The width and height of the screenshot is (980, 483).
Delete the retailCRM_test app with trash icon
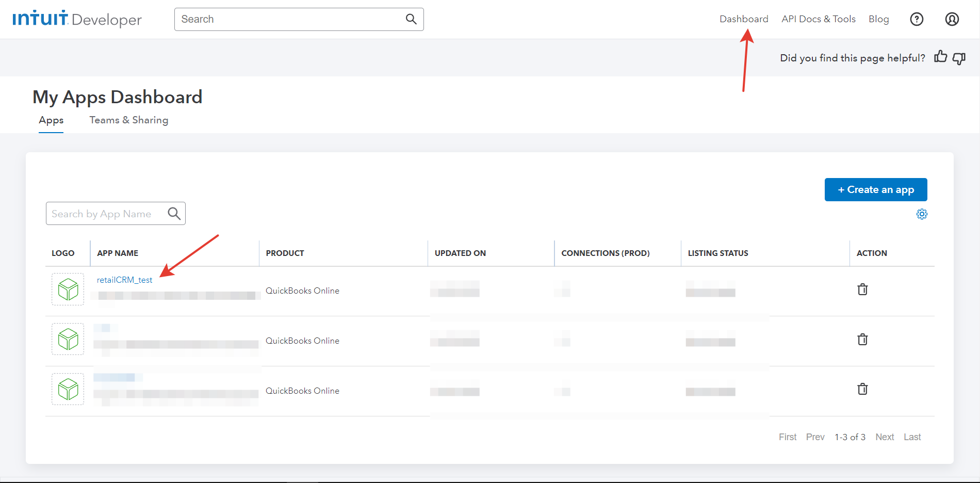coord(862,289)
